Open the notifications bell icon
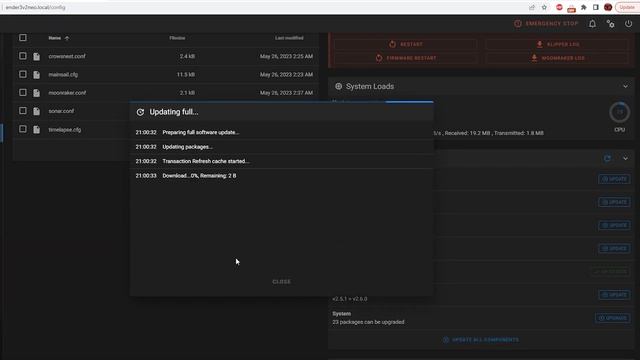Image resolution: width=640 pixels, height=360 pixels. (x=592, y=24)
